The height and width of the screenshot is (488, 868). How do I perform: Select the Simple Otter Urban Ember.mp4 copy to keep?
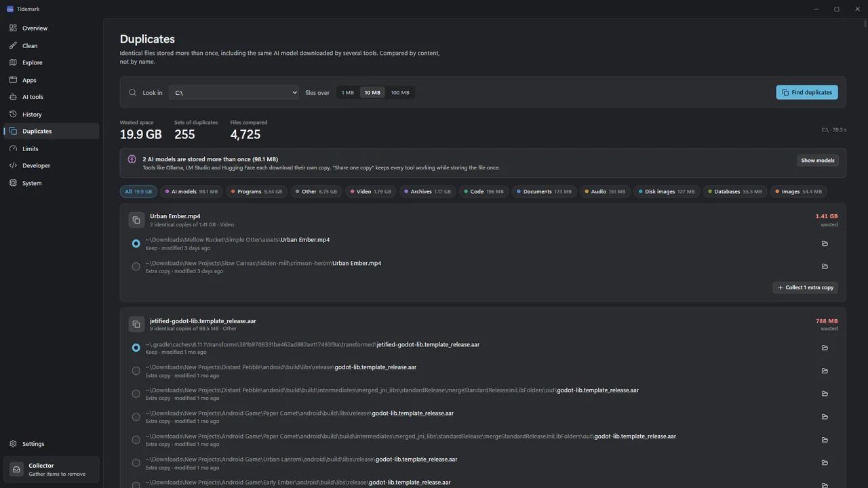136,243
